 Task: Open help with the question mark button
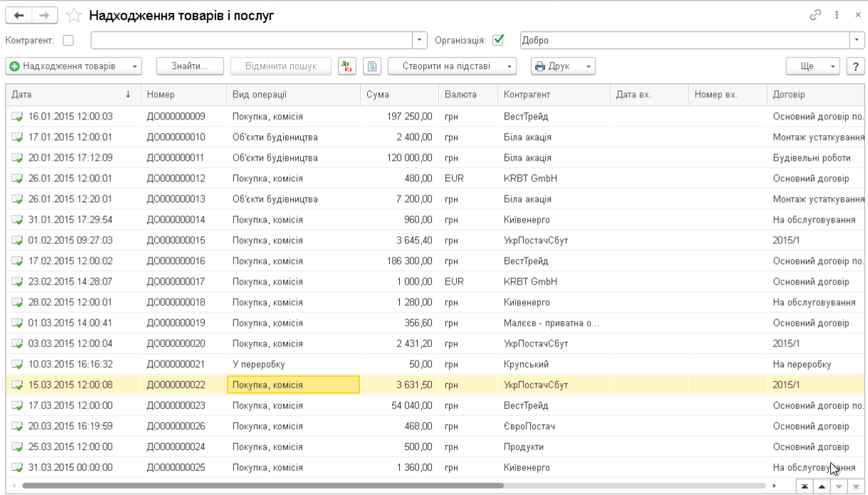point(854,66)
